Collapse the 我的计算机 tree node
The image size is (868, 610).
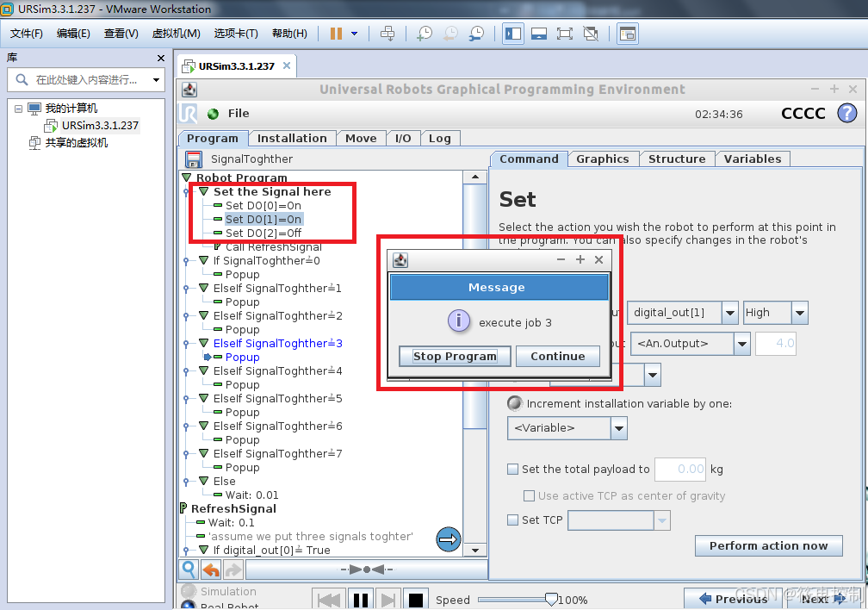pos(18,109)
